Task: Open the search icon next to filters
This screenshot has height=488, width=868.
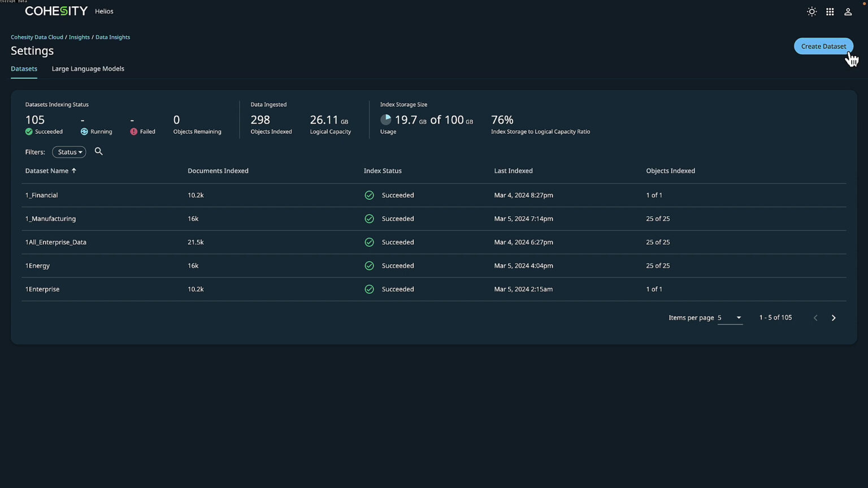Action: coord(99,151)
